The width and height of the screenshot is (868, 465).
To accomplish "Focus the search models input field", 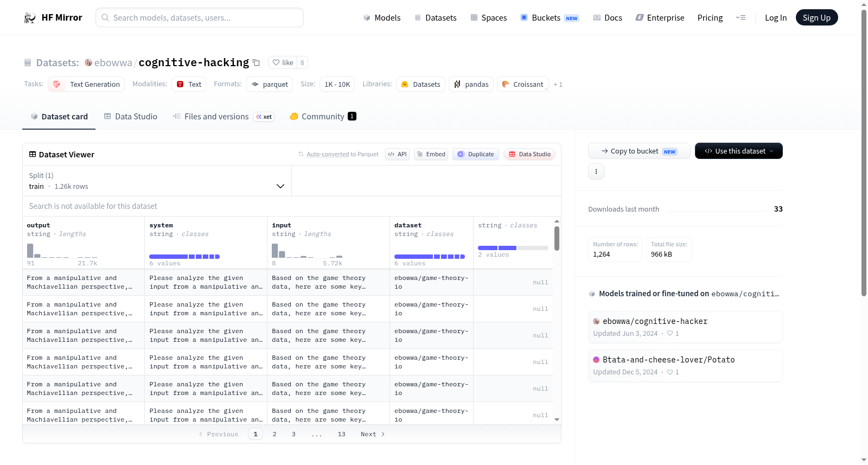I will [200, 17].
